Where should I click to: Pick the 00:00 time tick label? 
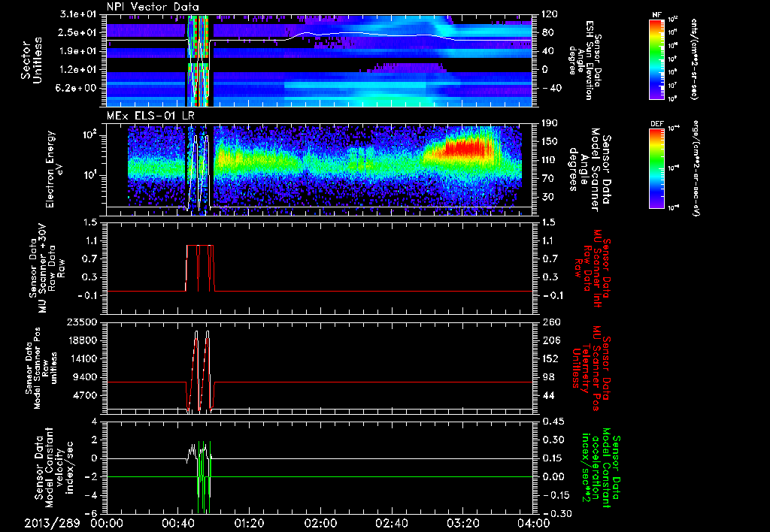[107, 523]
